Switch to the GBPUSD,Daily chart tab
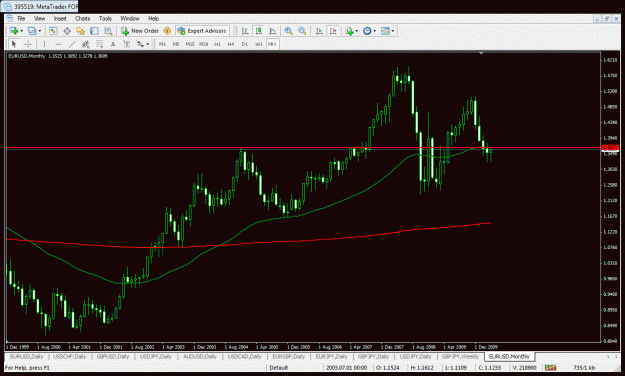The width and height of the screenshot is (625, 376). 113,356
